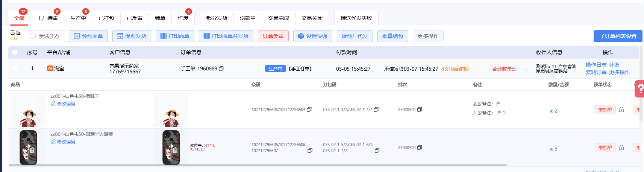Click the 收件人信息 column header

[x=549, y=52]
